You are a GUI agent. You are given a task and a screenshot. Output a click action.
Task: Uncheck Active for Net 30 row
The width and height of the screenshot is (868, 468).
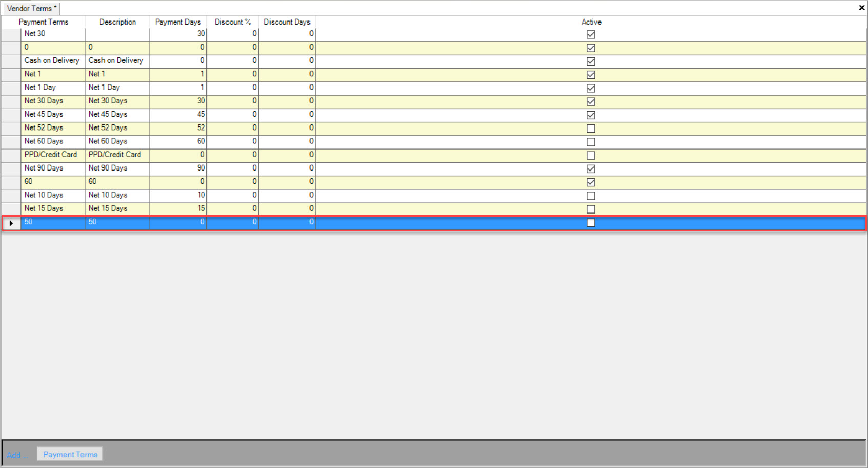click(x=591, y=34)
